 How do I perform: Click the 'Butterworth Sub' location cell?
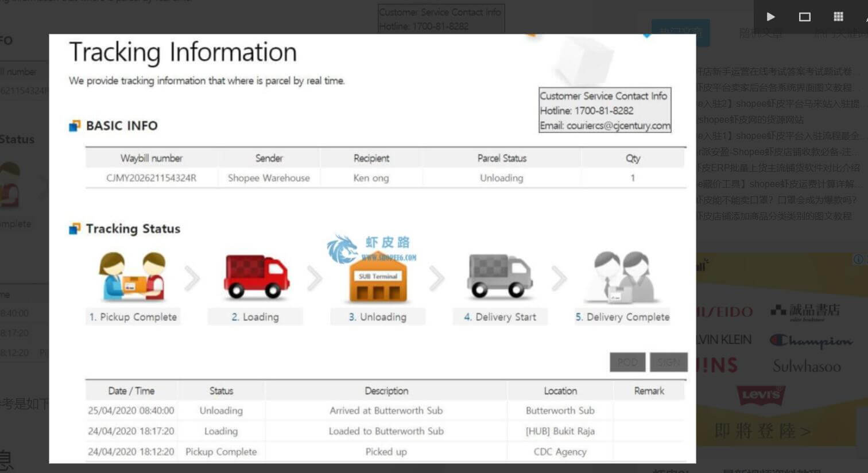point(560,410)
